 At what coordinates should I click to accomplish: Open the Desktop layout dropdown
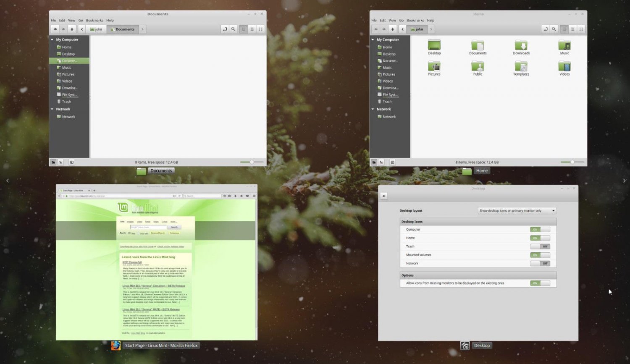coord(517,210)
